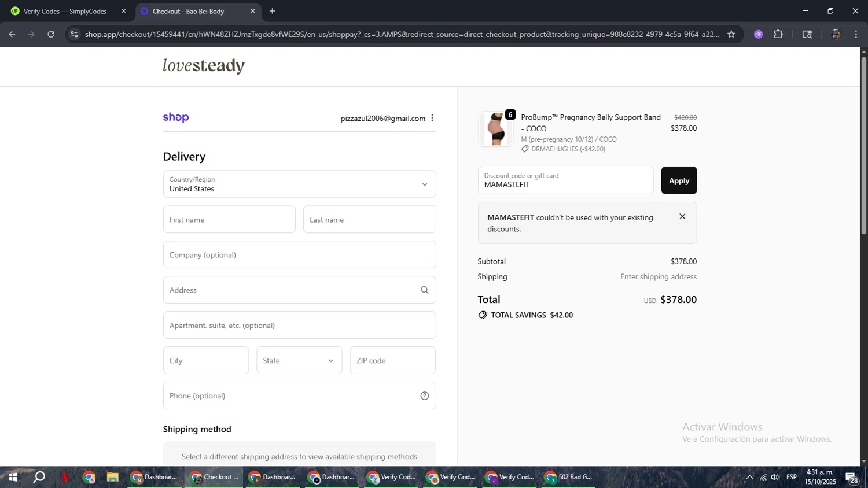Click the Shop logo
Screen dimensions: 868x488
[176, 117]
